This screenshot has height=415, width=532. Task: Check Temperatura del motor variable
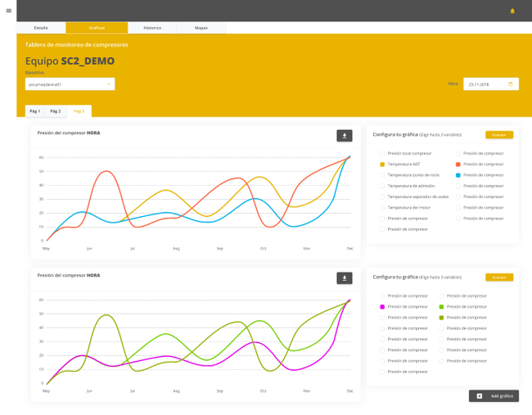pyautogui.click(x=382, y=208)
